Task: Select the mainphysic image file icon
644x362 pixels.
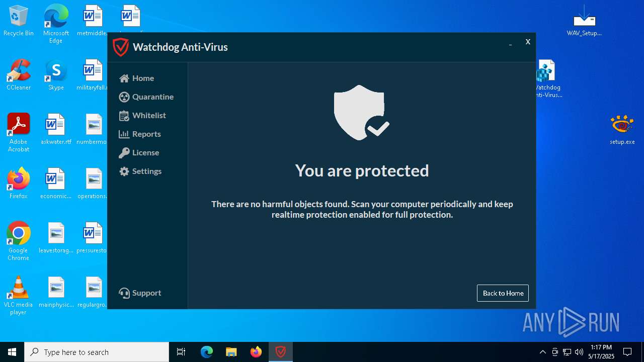Action: (56, 292)
